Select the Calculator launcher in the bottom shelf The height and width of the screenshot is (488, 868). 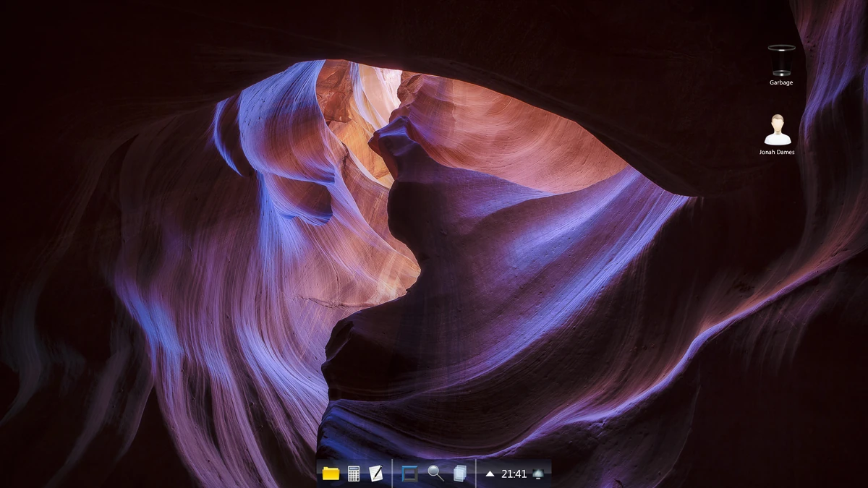point(354,474)
